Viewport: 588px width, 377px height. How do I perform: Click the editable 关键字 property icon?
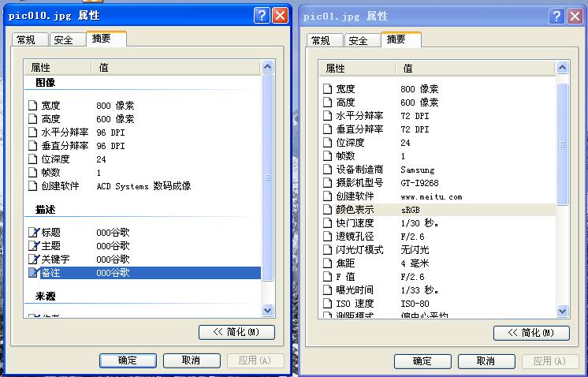34,259
